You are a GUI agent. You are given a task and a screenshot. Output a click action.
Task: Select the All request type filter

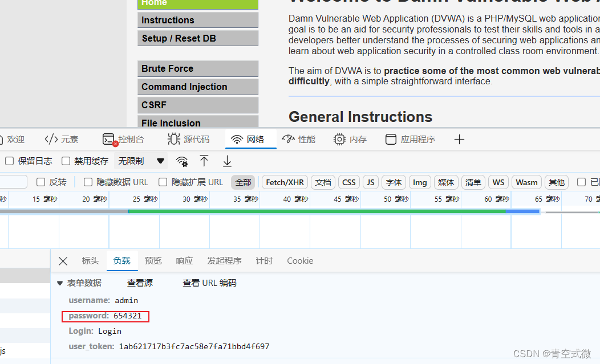click(x=243, y=182)
